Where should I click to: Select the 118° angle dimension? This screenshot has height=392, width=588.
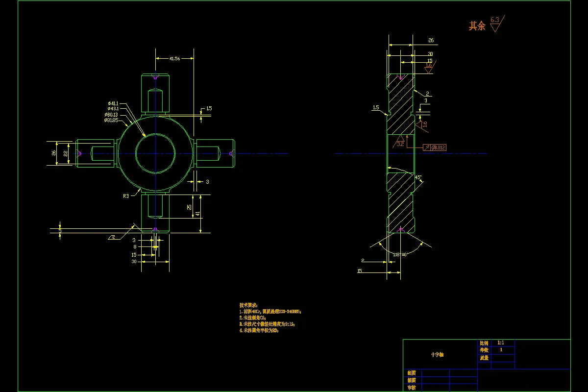(x=400, y=254)
